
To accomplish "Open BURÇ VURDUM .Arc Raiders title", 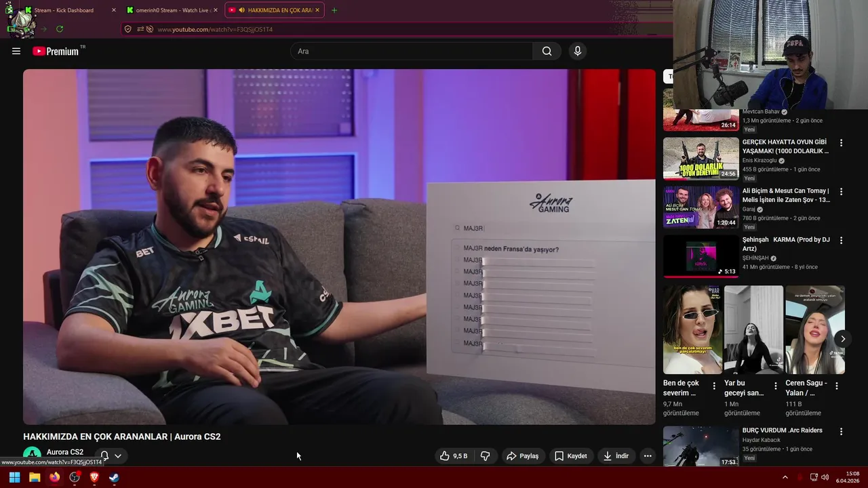I will pyautogui.click(x=783, y=430).
